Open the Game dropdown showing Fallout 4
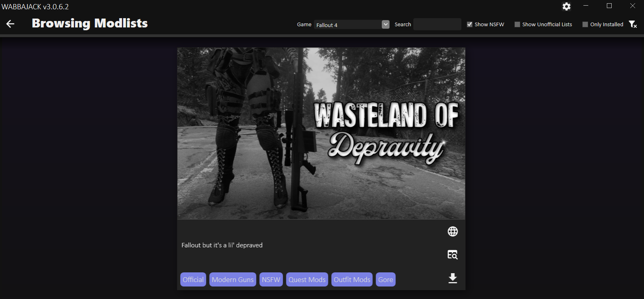This screenshot has width=644, height=299. 351,25
